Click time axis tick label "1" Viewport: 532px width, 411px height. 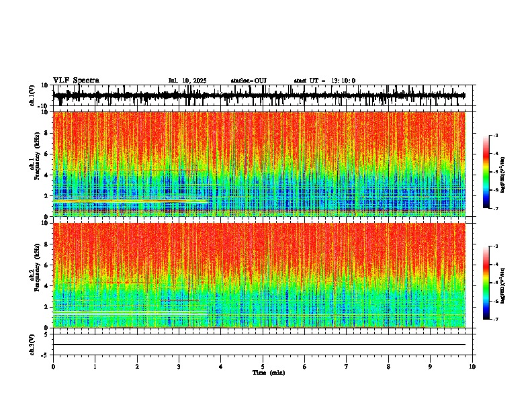(95, 367)
